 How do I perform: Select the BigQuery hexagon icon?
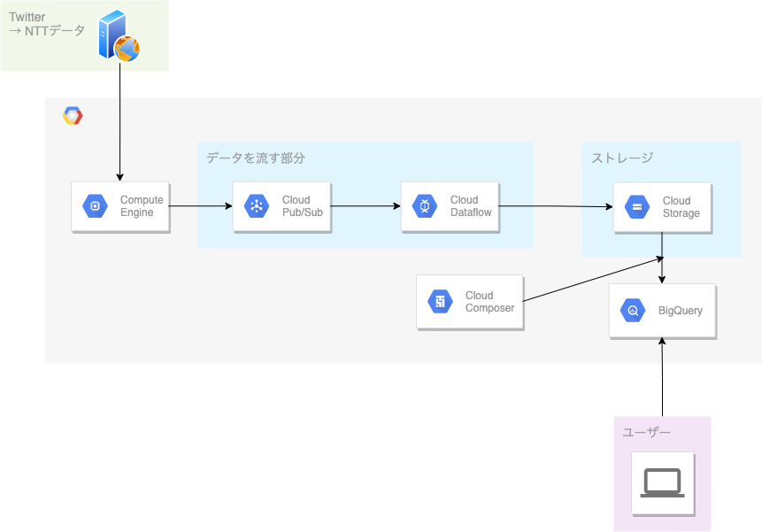pyautogui.click(x=633, y=311)
